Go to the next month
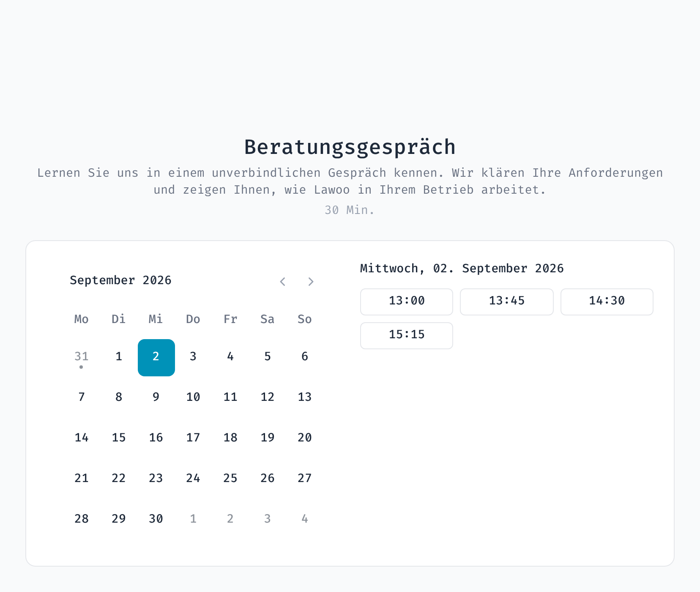Image resolution: width=700 pixels, height=592 pixels. pyautogui.click(x=311, y=282)
